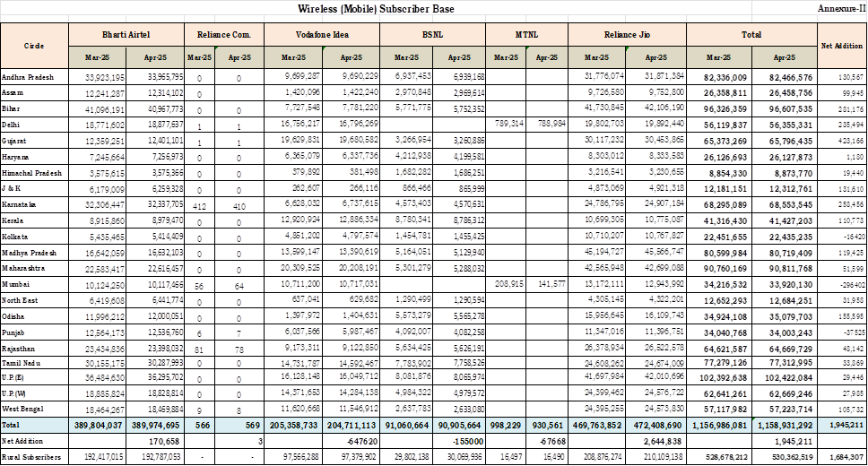The height and width of the screenshot is (466, 868).
Task: Click the 'Bihar' row label
Action: (x=11, y=109)
